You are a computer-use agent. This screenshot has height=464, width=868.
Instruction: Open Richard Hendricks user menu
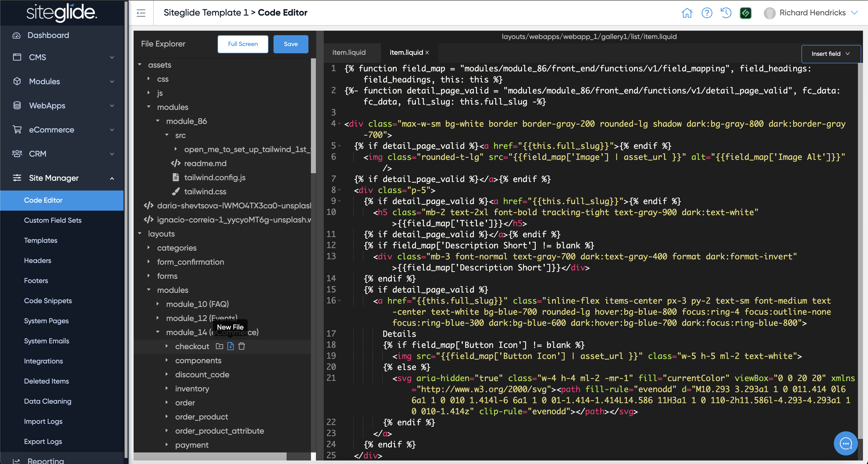[x=812, y=13]
